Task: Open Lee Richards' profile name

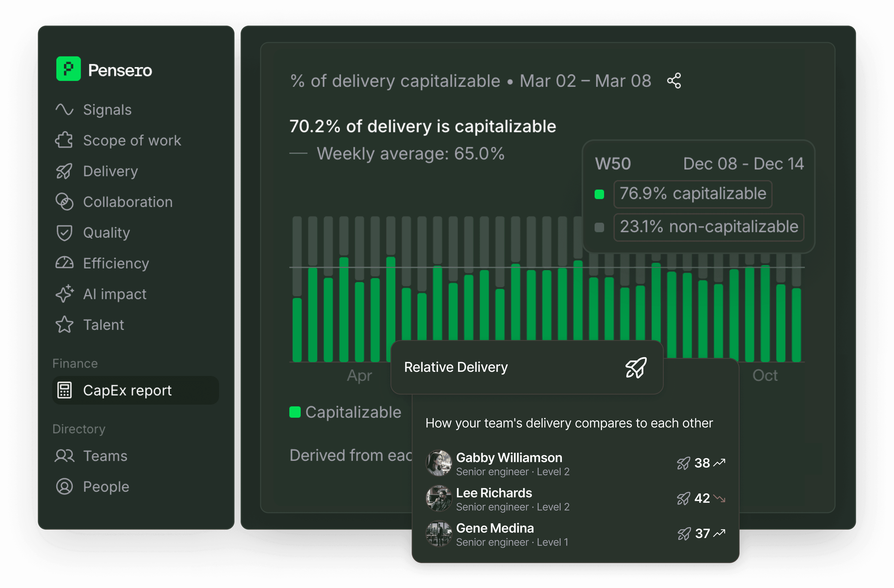Action: [494, 493]
